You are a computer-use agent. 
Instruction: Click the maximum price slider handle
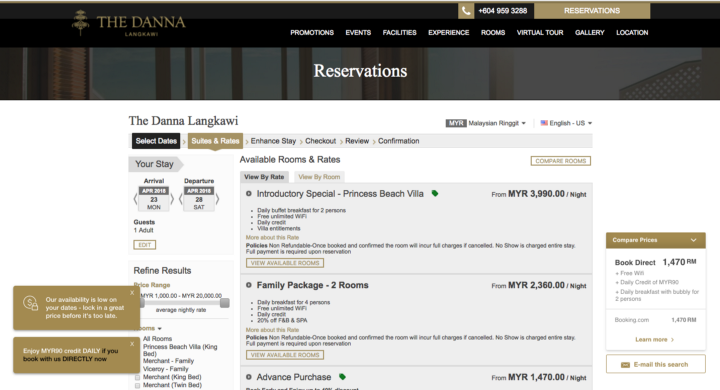coord(225,303)
